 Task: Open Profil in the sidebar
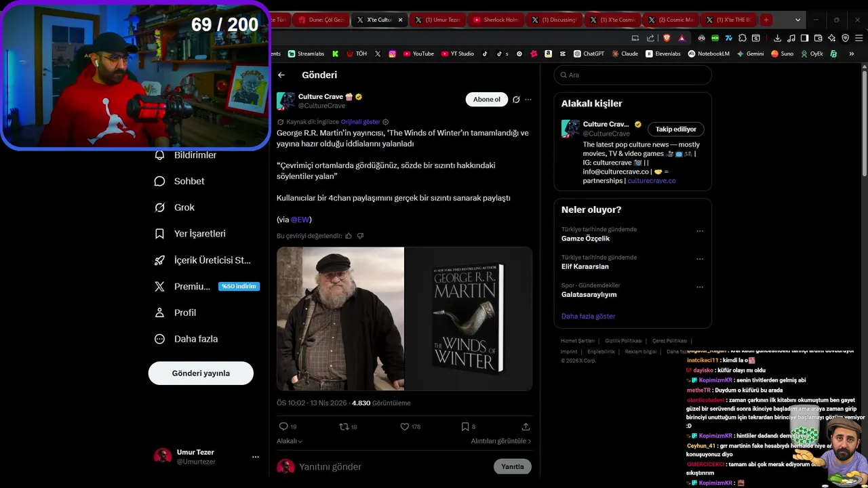pyautogui.click(x=175, y=312)
